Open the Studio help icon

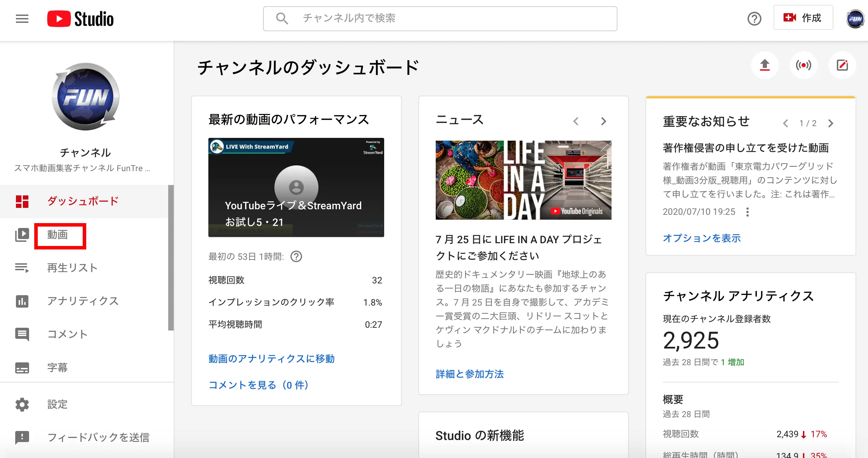coord(755,18)
